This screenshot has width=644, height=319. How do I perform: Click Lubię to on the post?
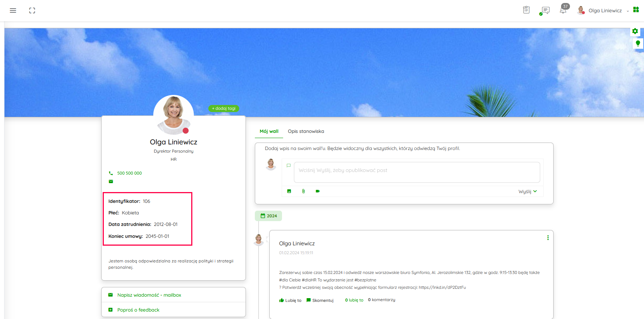coord(291,300)
